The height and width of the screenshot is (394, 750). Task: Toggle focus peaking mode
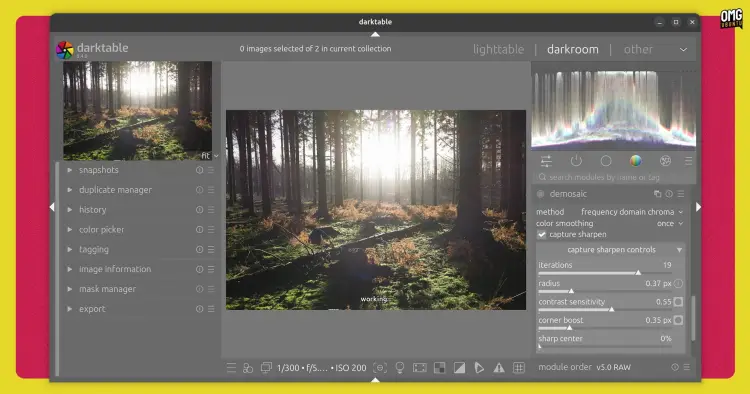pyautogui.click(x=380, y=368)
